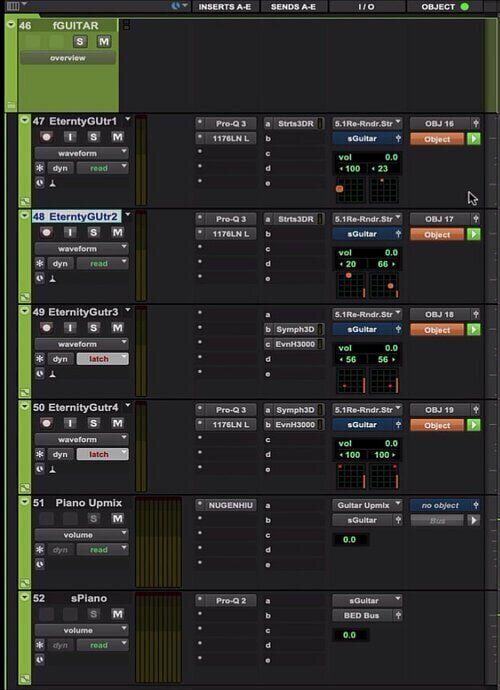Select the SENDS A-E column header
The image size is (500, 690).
tap(294, 7)
